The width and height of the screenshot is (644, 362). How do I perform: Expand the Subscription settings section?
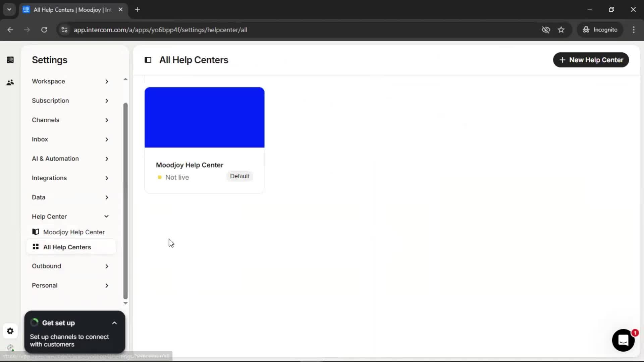click(70, 101)
